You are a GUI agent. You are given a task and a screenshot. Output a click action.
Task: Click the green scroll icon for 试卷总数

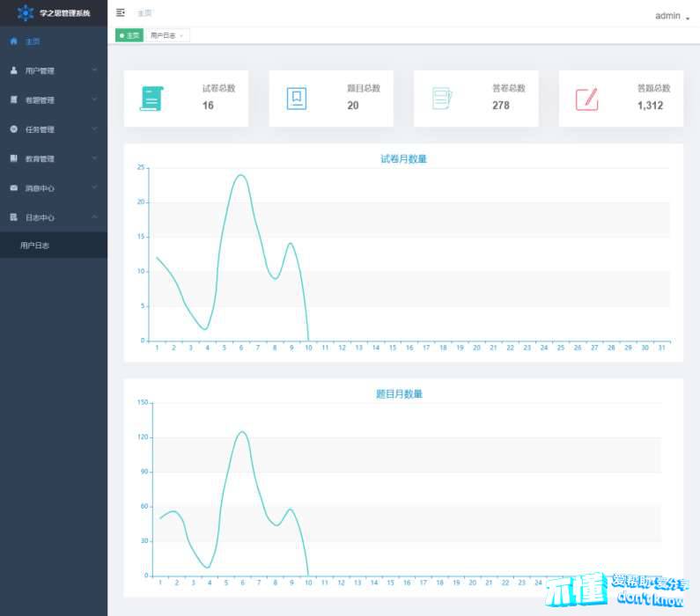(x=151, y=99)
